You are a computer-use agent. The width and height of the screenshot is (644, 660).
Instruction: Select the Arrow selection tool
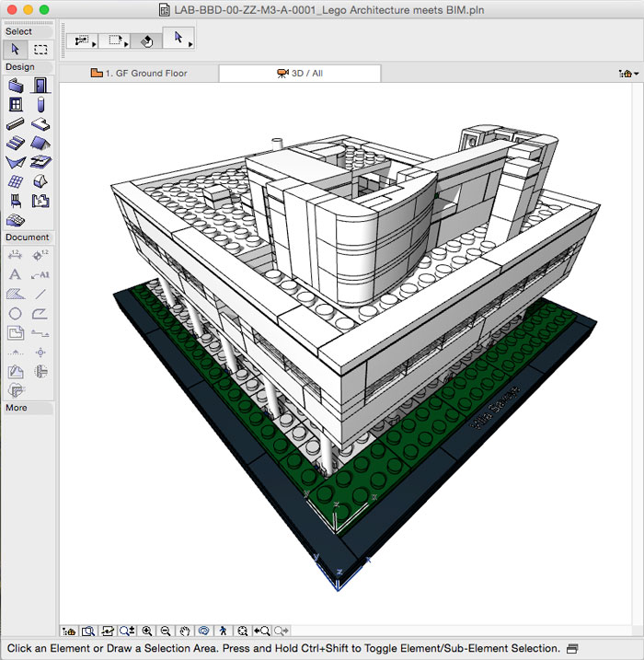[16, 49]
